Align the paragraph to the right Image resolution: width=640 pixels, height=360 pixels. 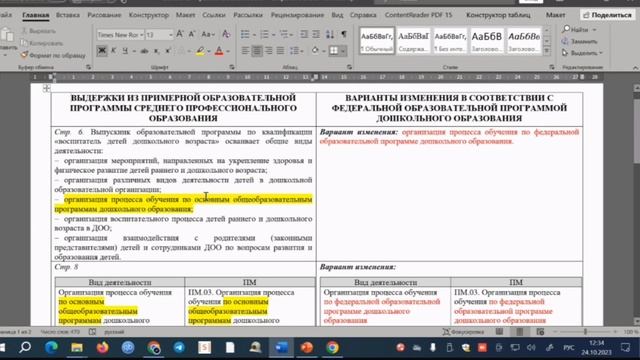(x=269, y=51)
